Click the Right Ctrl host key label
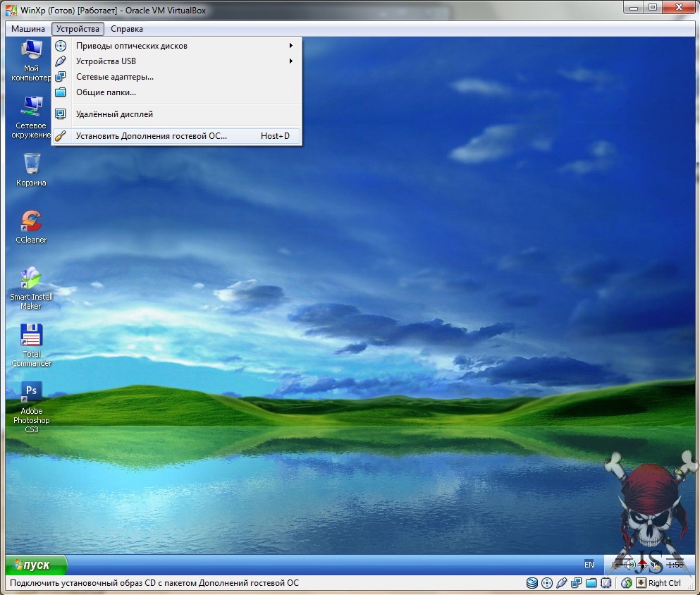 [x=664, y=583]
